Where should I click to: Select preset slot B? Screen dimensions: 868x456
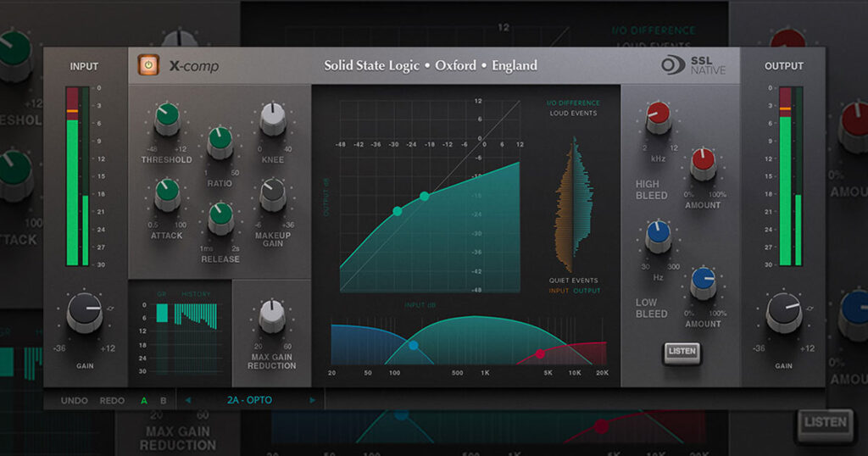pyautogui.click(x=164, y=400)
